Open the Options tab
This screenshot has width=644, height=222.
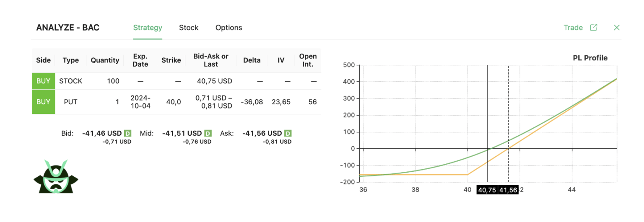click(229, 28)
